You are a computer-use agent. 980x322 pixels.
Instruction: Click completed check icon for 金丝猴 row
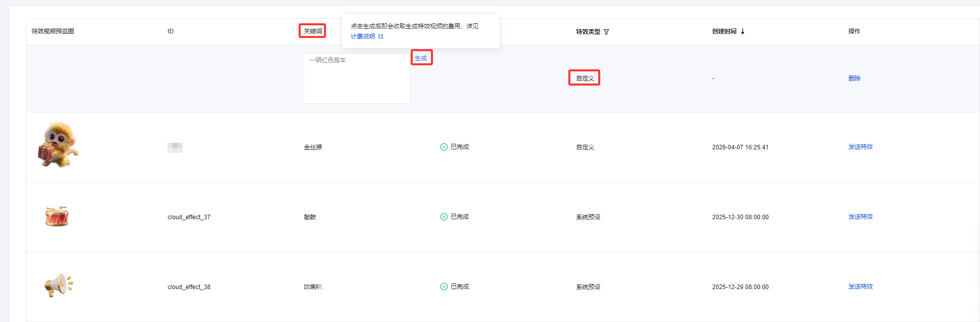pyautogui.click(x=444, y=147)
